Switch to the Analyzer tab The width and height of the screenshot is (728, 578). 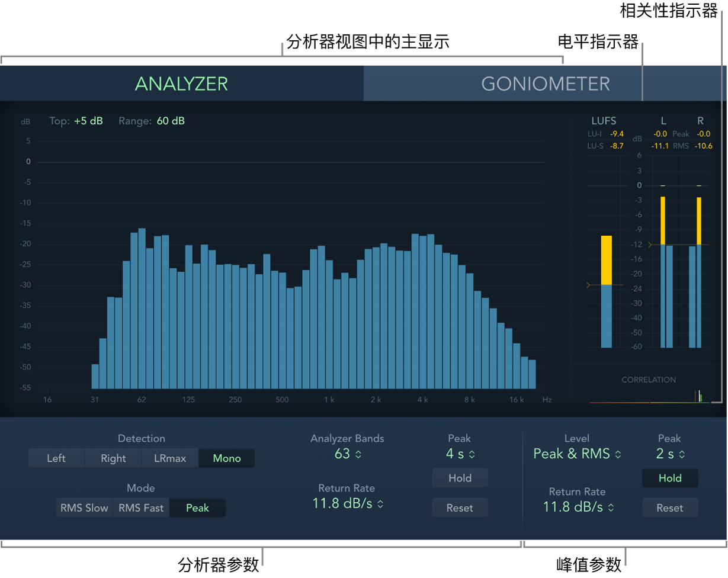181,84
